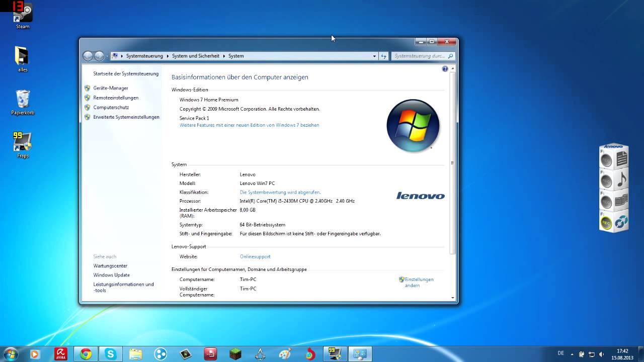Click the DE language indicator
This screenshot has width=644, height=362.
(x=561, y=353)
